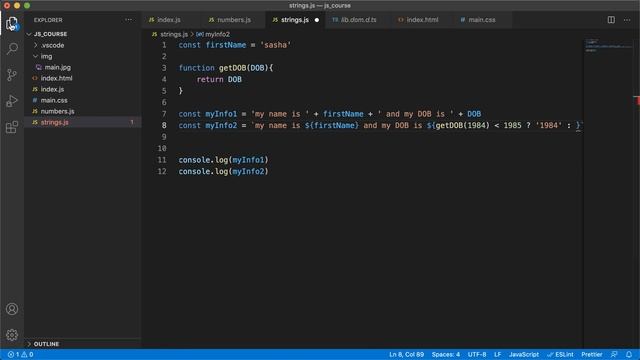
Task: Click line number 8 in the gutter
Action: tap(164, 125)
